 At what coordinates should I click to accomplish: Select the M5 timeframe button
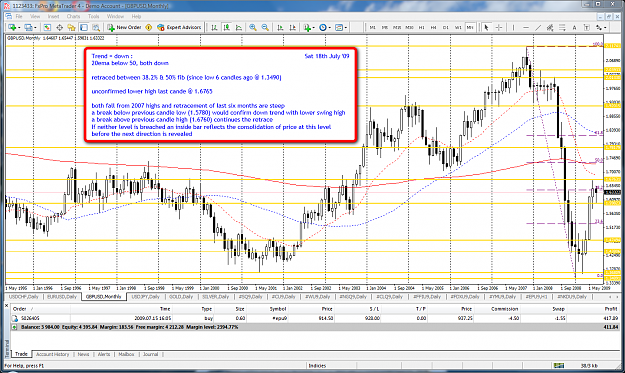coord(385,27)
